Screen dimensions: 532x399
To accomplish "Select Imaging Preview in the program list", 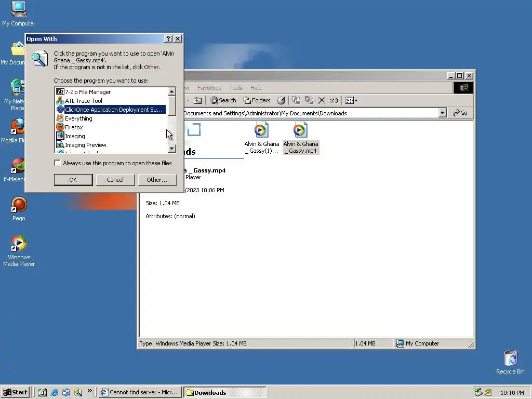I will click(111, 144).
